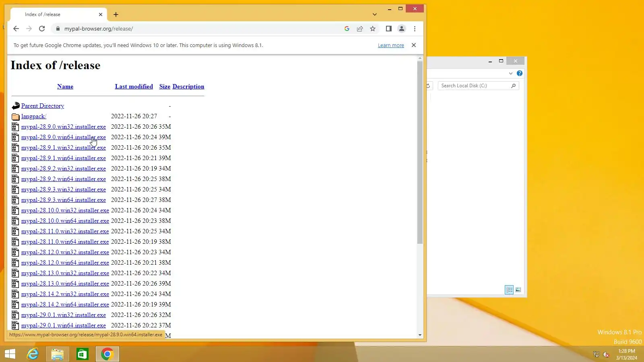The image size is (644, 362).
Task: Download mypal-28.9.3.win64.installer.exe
Action: pos(64,200)
